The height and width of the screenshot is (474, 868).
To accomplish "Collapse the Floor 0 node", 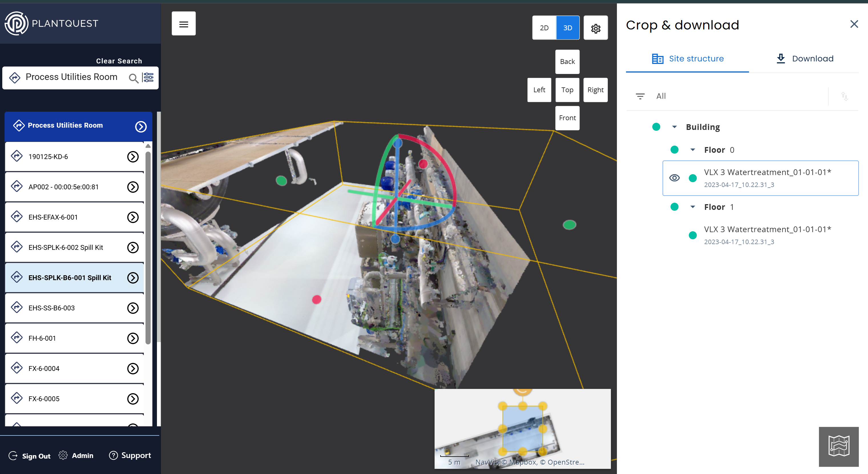I will coord(693,150).
